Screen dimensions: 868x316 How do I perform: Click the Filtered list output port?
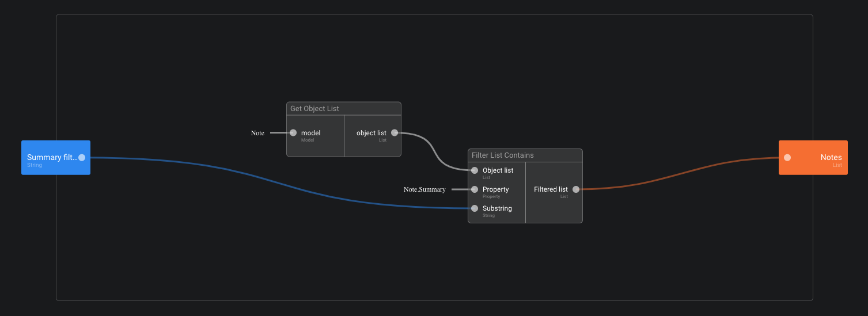coord(576,189)
